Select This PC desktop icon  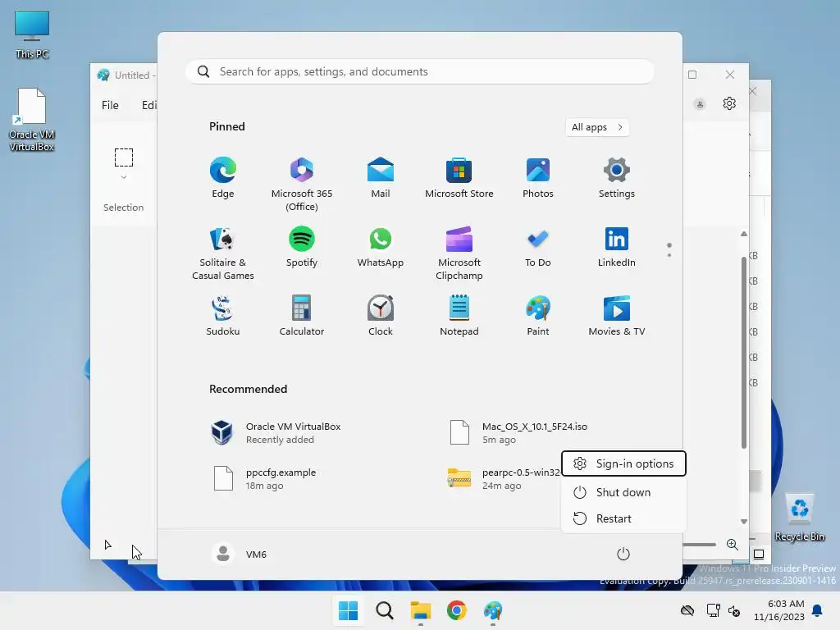pyautogui.click(x=32, y=34)
